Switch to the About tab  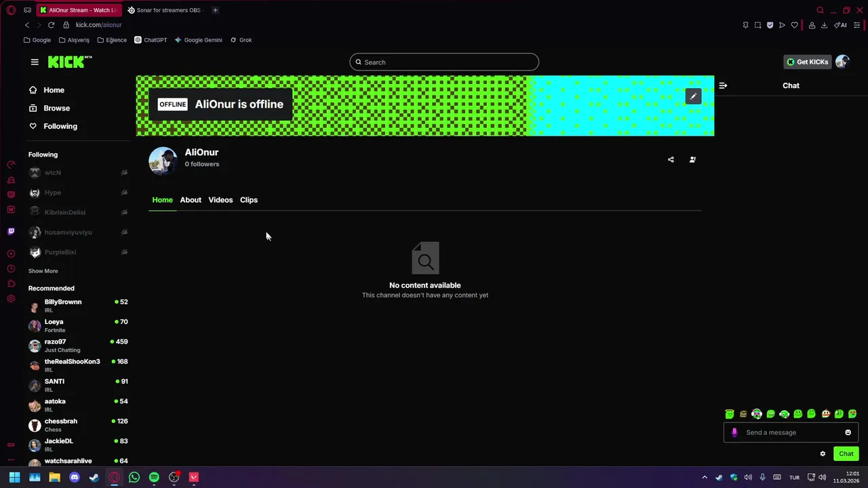click(x=191, y=200)
